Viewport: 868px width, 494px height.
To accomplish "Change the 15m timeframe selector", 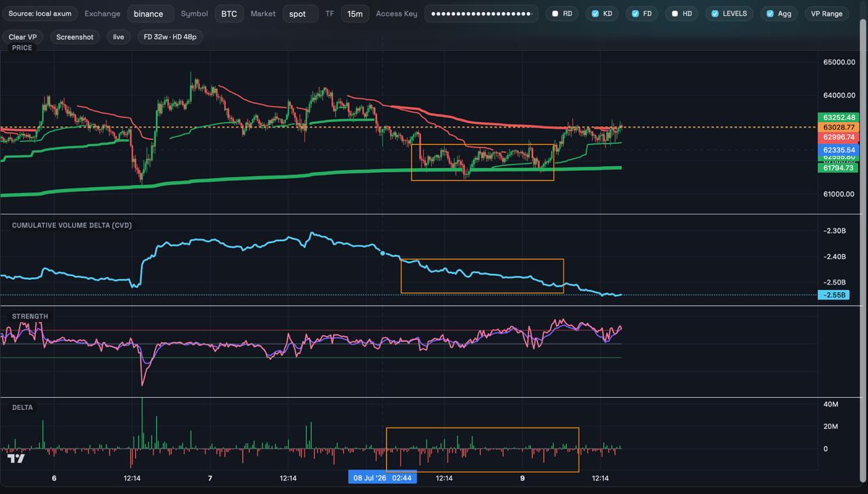I will click(x=355, y=14).
